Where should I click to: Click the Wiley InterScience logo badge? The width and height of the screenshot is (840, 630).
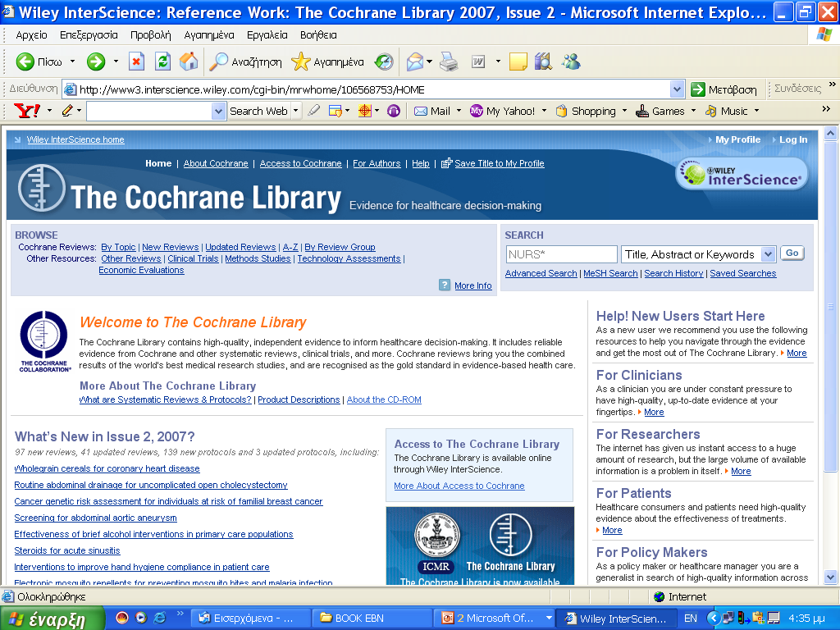(742, 175)
